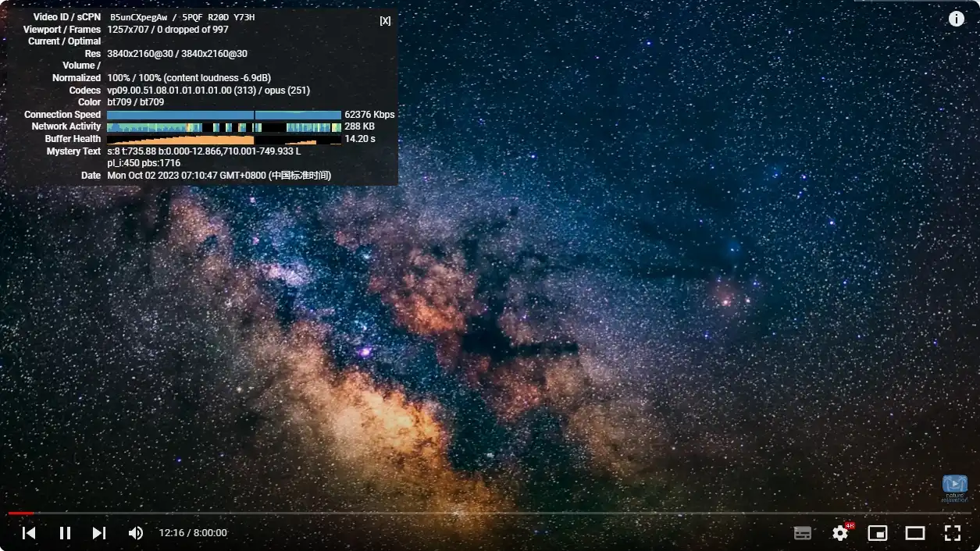980x551 pixels.
Task: Click the Color bt709 / bt709 text
Action: [136, 102]
